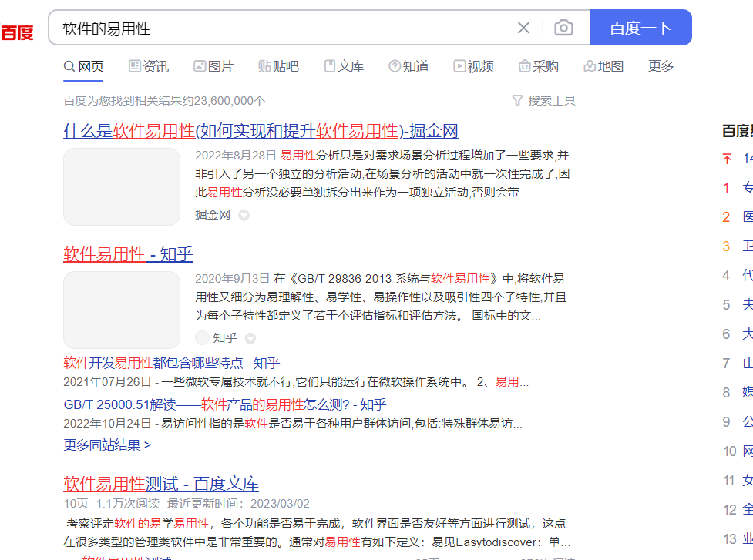Click the result count text 23,600,000个

230,101
